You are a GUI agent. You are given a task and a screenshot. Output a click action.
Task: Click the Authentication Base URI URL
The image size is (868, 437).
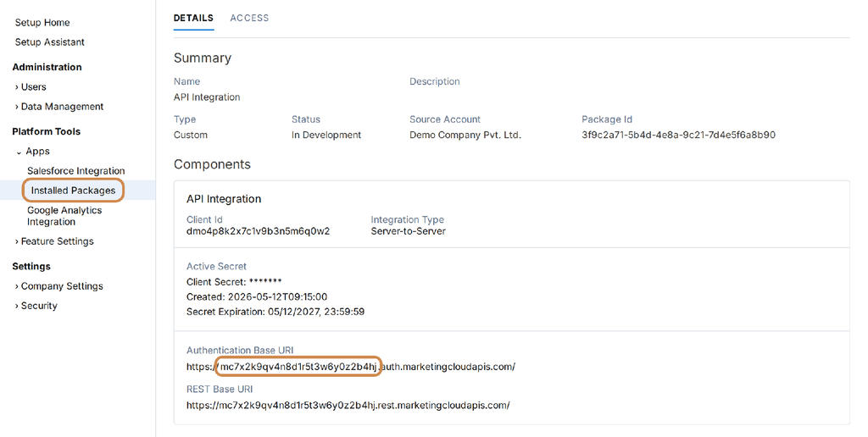(x=351, y=367)
